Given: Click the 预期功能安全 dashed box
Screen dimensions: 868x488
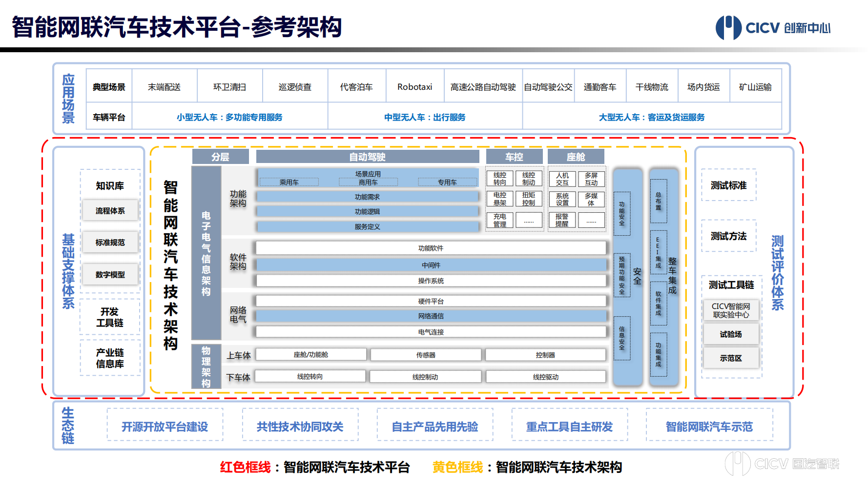Looking at the screenshot, I should (622, 275).
